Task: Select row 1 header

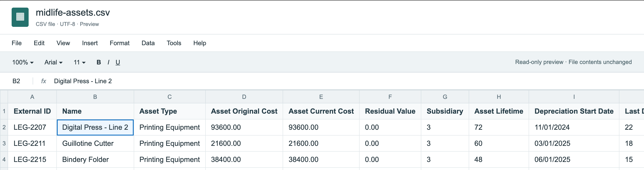Action: tap(4, 111)
